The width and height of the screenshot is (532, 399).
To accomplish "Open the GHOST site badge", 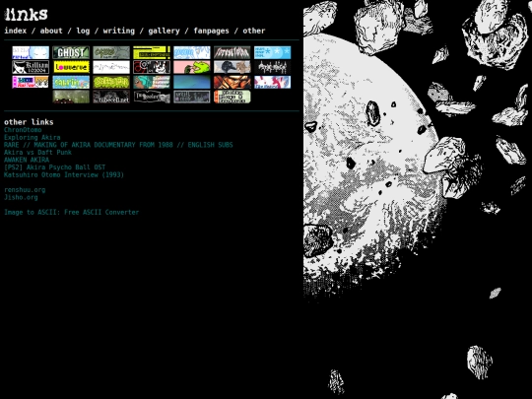I will click(71, 52).
